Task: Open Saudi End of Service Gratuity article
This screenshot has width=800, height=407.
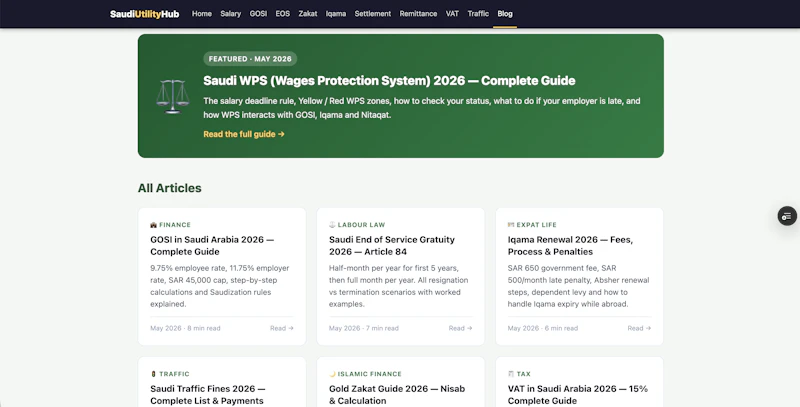Action: (x=392, y=245)
